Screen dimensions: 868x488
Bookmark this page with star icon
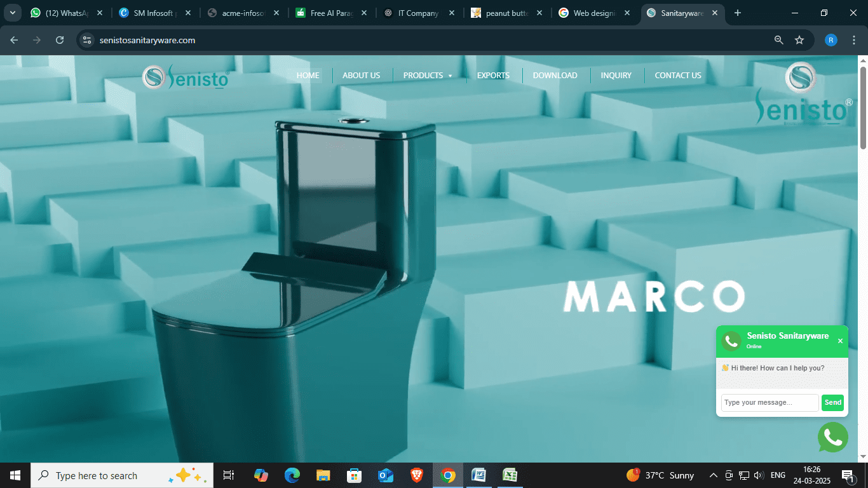tap(799, 40)
